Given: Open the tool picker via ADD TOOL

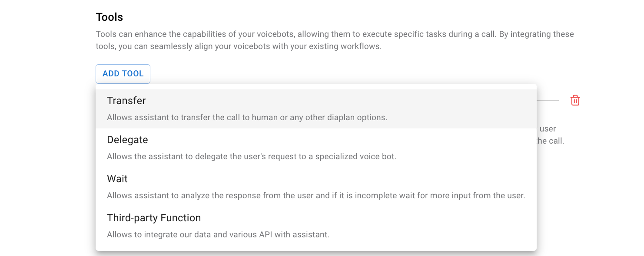Looking at the screenshot, I should (x=123, y=74).
